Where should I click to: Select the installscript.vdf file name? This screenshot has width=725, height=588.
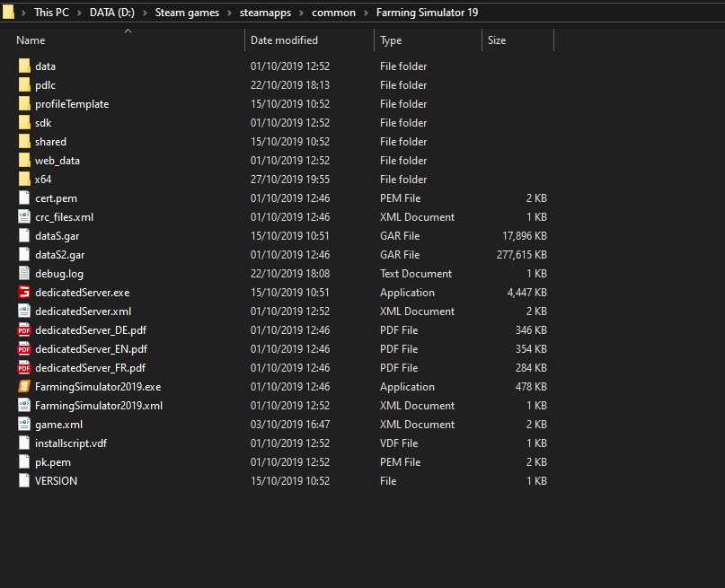(71, 443)
